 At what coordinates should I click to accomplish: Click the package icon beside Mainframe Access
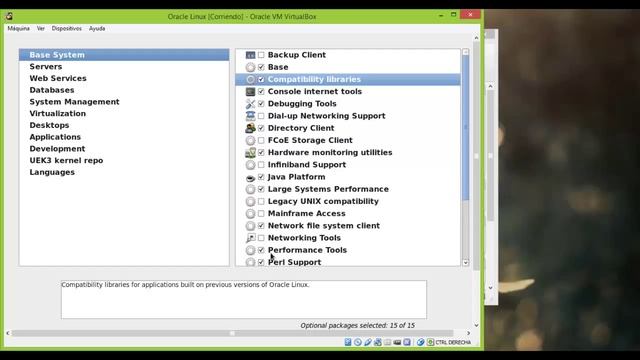coord(250,213)
